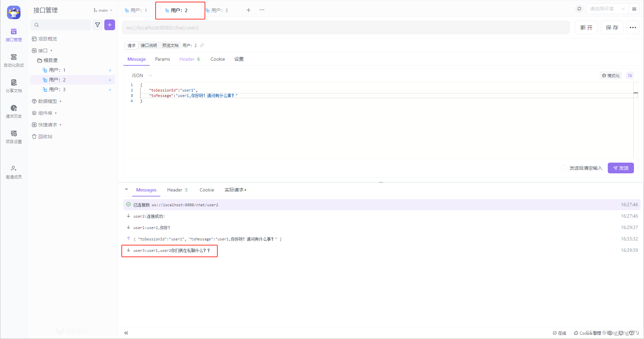Open 邀请成员 in left sidebar
This screenshot has width=644, height=339.
coord(14,172)
